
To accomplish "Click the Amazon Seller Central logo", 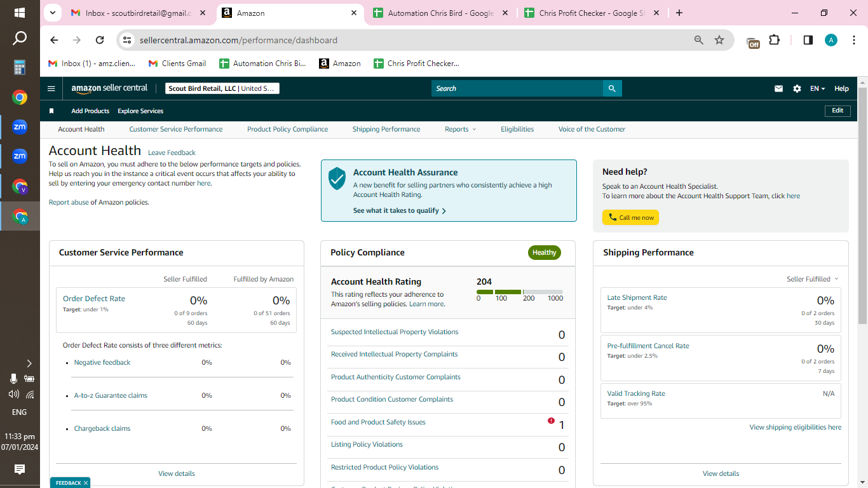I will (109, 88).
